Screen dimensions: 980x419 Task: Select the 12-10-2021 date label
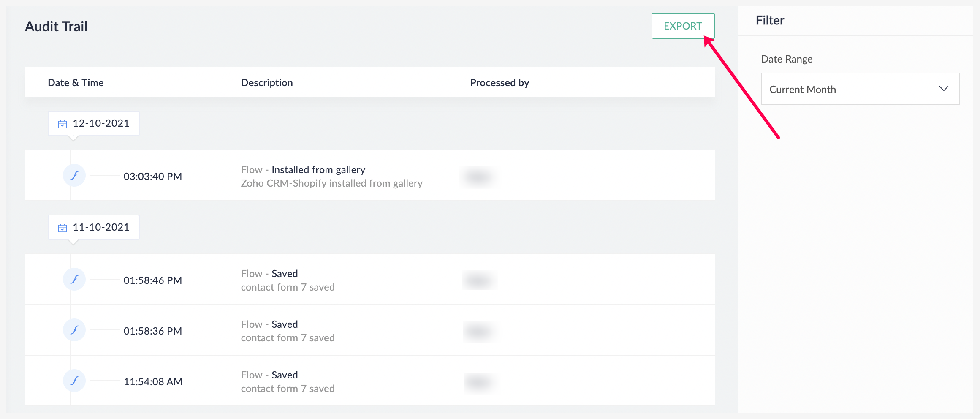tap(101, 123)
